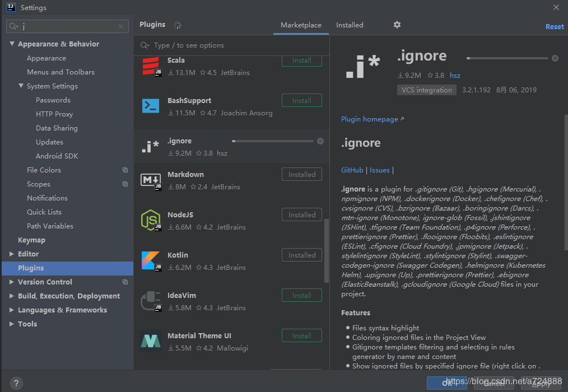Install Material Theme UI plugin
Screen dimensions: 568x392
click(302, 335)
